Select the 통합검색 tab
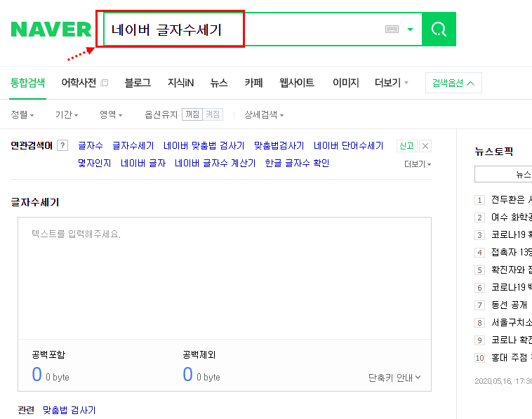 (27, 83)
